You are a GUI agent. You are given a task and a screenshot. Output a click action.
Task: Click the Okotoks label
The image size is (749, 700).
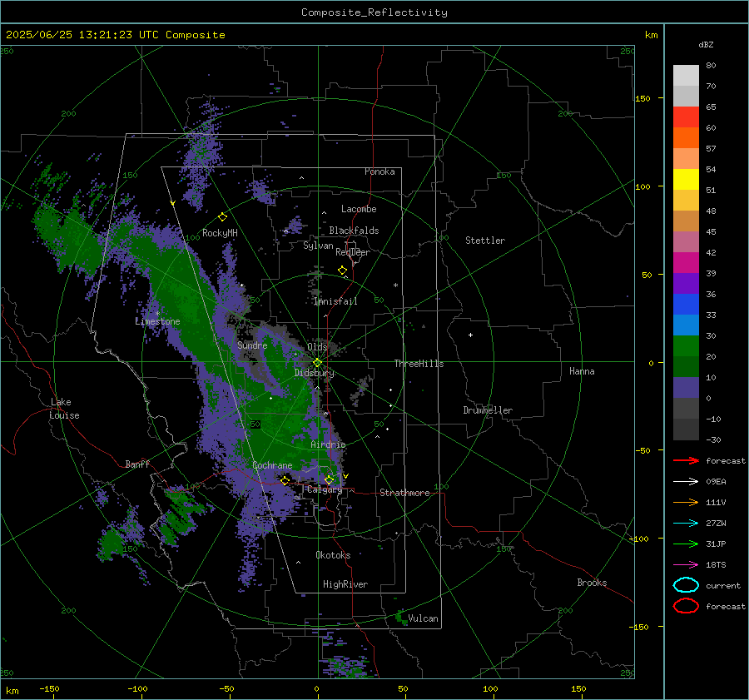[x=333, y=555]
